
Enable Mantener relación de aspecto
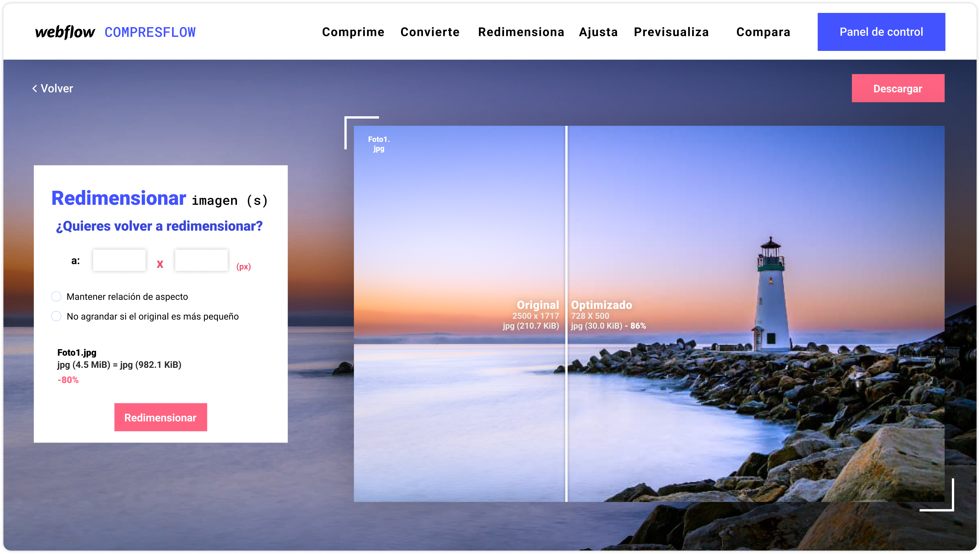pyautogui.click(x=56, y=296)
